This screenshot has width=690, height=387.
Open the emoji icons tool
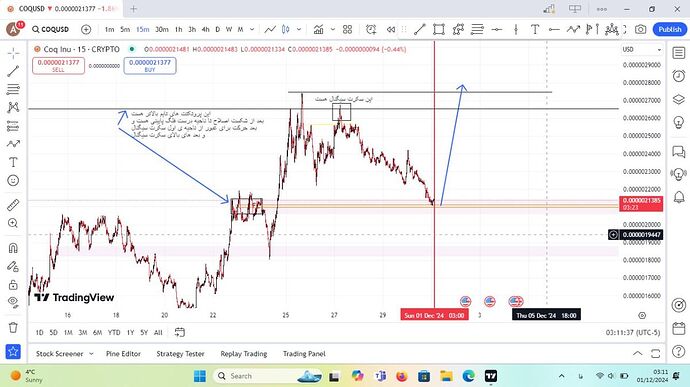point(13,181)
